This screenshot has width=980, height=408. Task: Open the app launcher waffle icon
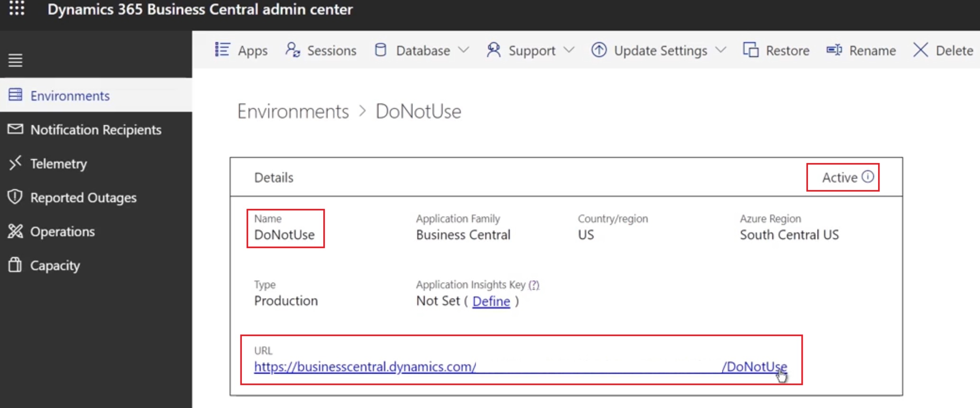[17, 8]
